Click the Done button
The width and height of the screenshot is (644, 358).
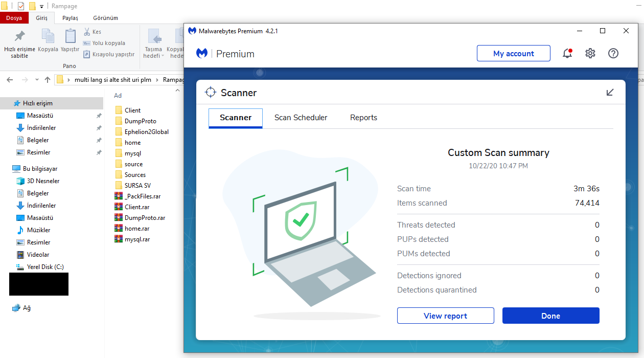[551, 316]
